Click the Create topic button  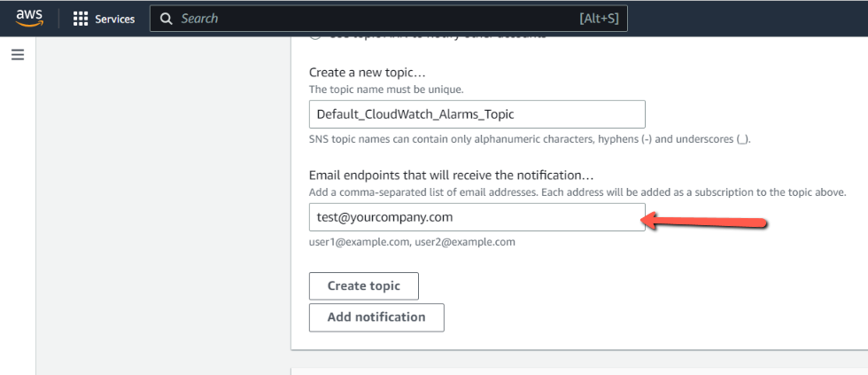[364, 286]
